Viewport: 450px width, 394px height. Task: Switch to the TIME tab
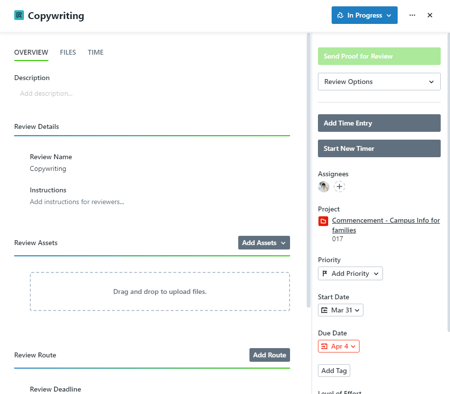click(x=95, y=52)
